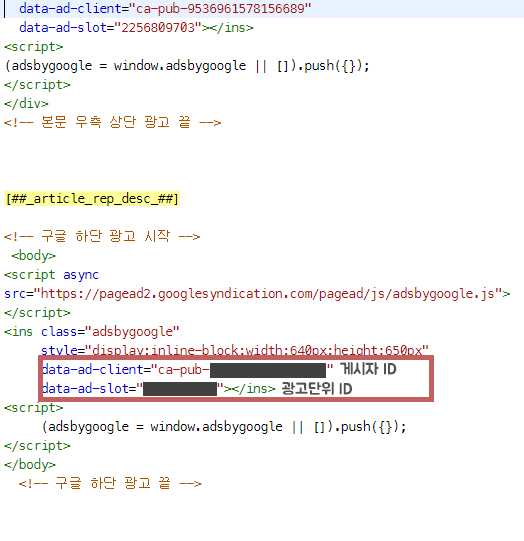This screenshot has width=524, height=541.
Task: Click the indented adsbygoogle push statement
Action: click(x=224, y=427)
